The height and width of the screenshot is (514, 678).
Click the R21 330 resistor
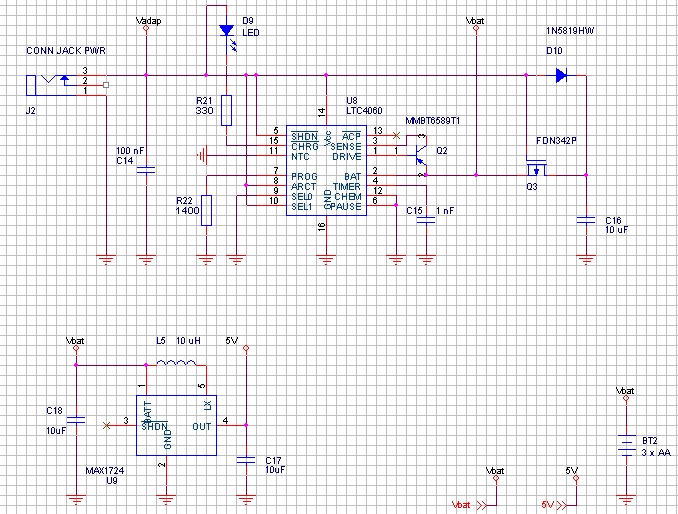click(228, 109)
